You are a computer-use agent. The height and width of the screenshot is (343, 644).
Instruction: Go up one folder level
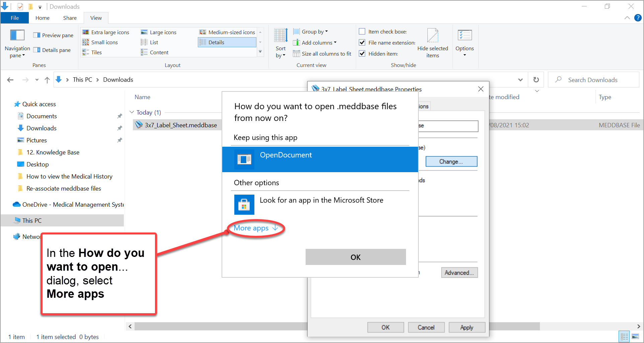[47, 80]
